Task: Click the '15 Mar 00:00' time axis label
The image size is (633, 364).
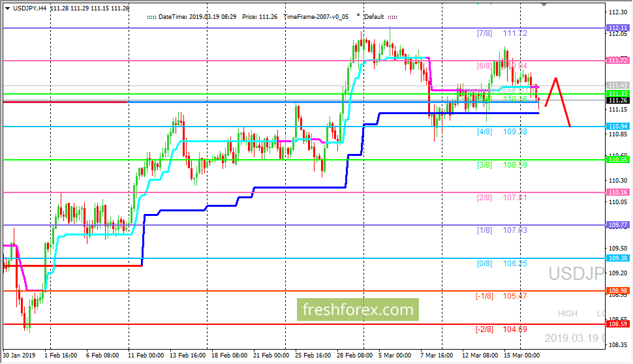Action: coord(521,356)
